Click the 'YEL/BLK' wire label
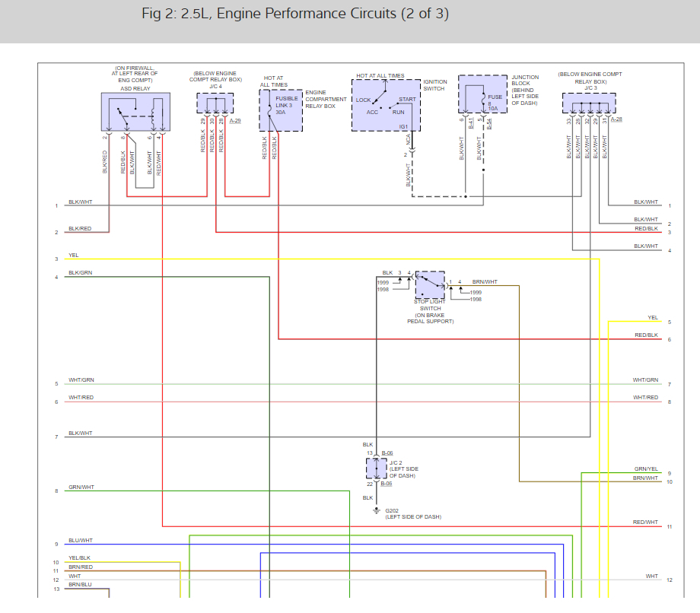 79,557
